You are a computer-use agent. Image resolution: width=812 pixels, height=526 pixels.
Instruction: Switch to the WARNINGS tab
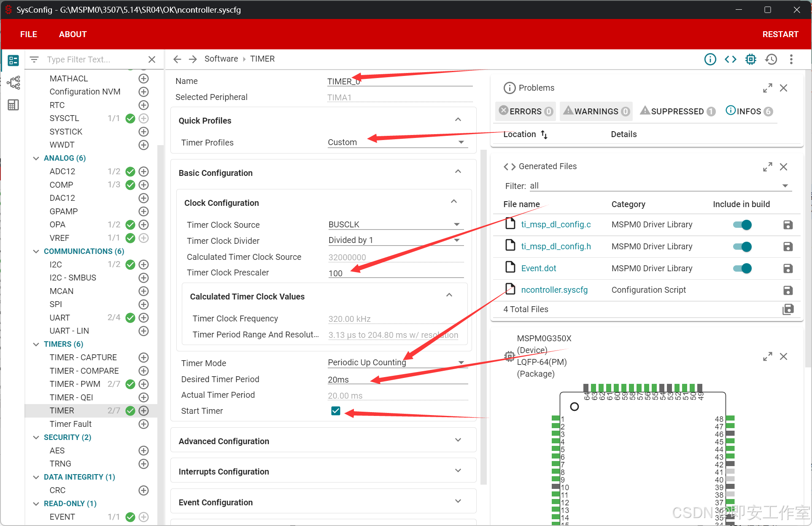point(596,111)
